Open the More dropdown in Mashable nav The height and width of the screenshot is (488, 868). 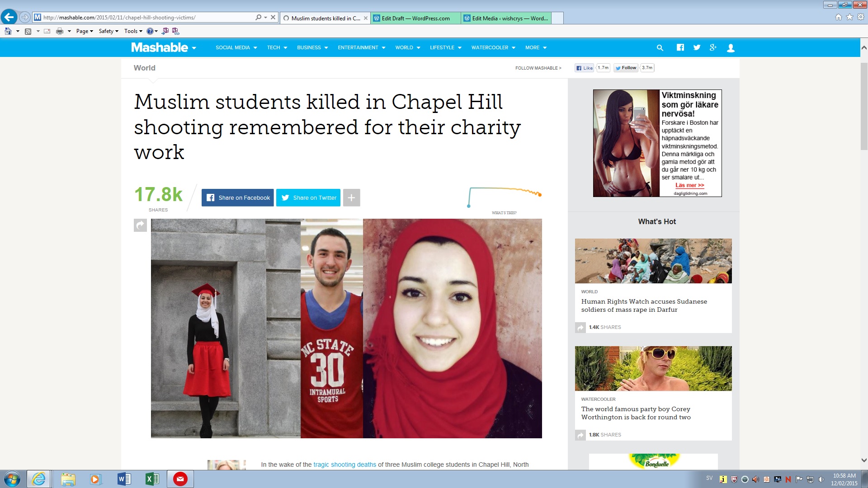click(x=536, y=47)
